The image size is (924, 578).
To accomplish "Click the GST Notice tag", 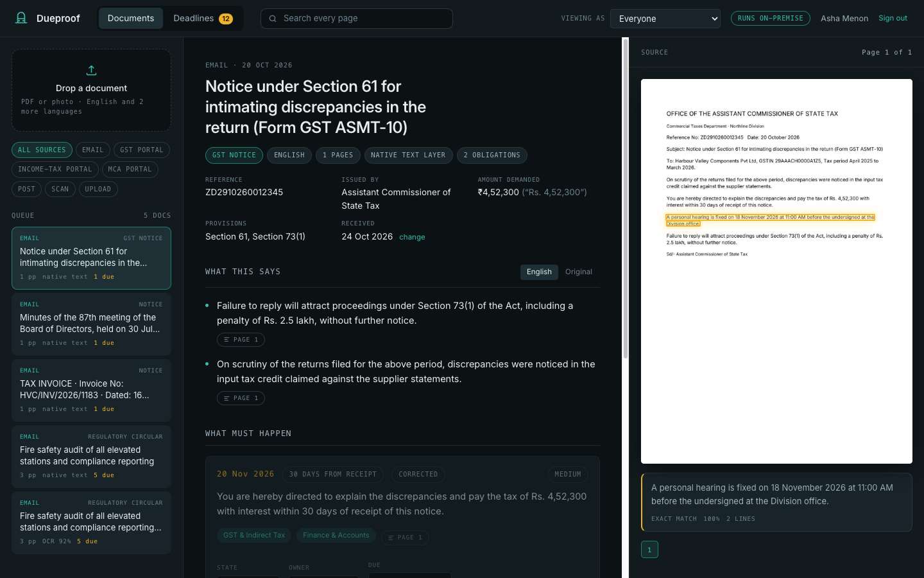I will pyautogui.click(x=234, y=155).
